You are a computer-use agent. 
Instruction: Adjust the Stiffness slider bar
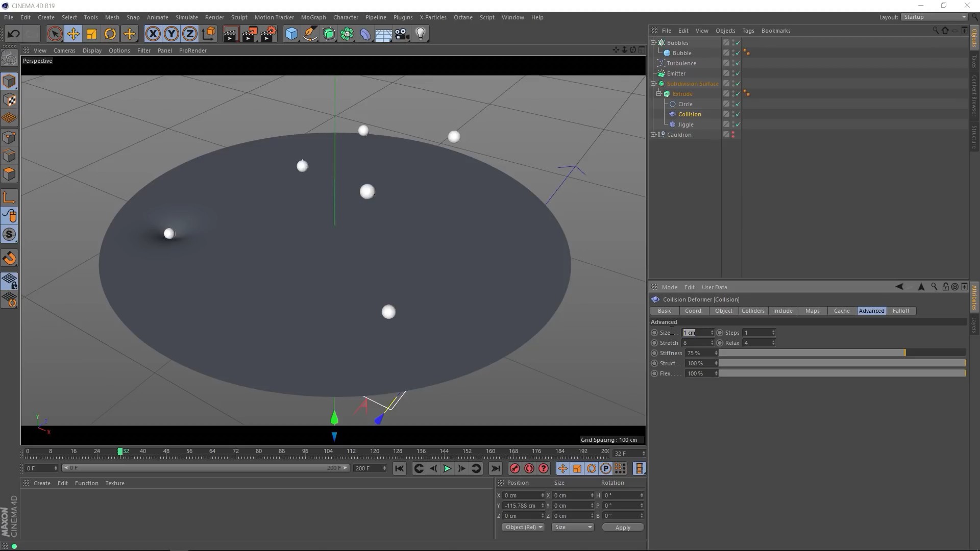[842, 353]
